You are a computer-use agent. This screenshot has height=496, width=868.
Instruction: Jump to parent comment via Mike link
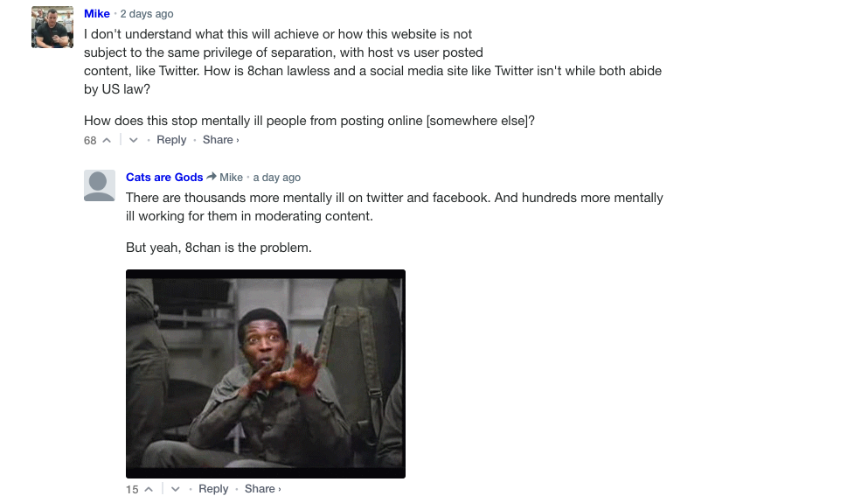click(x=232, y=178)
